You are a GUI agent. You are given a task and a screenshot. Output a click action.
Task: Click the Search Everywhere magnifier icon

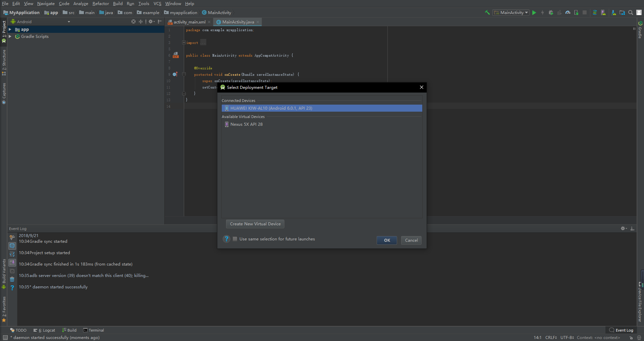click(631, 12)
